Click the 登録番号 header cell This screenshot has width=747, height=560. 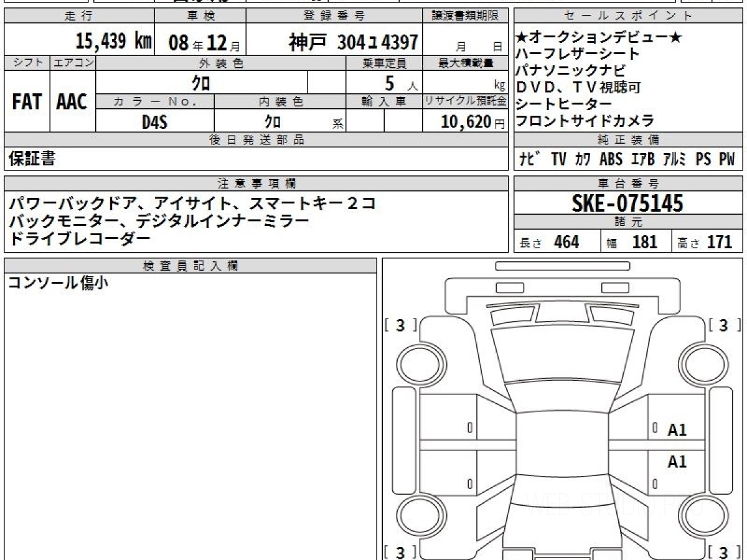334,16
